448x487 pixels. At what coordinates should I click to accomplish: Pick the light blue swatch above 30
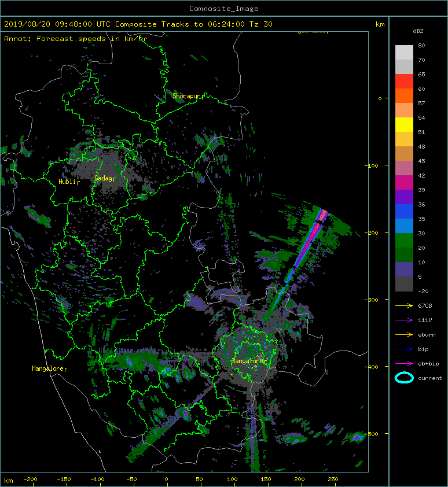click(404, 226)
